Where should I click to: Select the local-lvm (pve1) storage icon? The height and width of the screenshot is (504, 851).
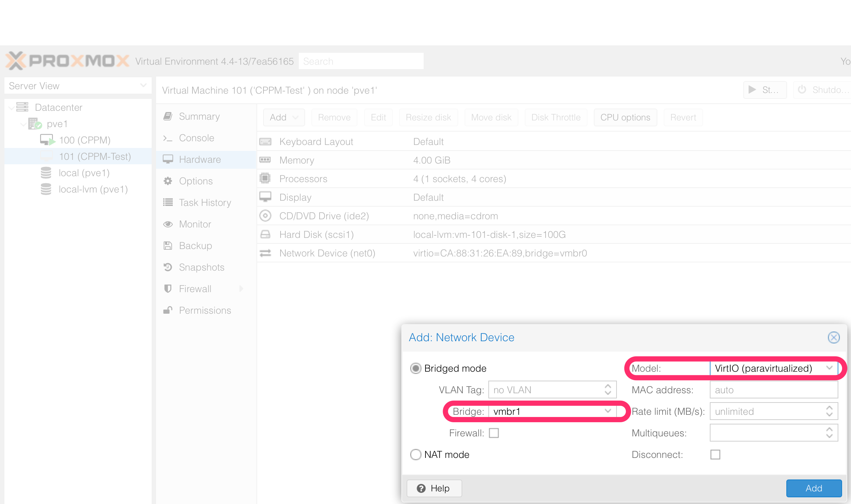46,189
